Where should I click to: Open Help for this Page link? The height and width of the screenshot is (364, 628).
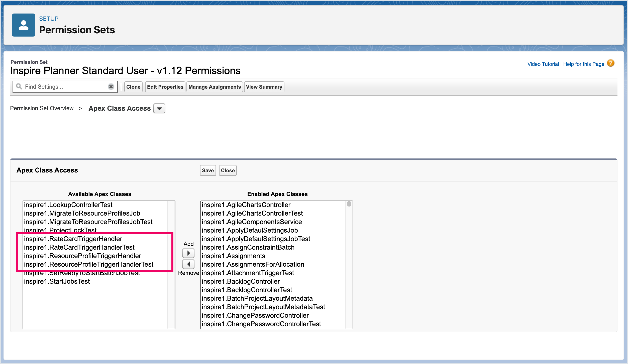coord(584,64)
